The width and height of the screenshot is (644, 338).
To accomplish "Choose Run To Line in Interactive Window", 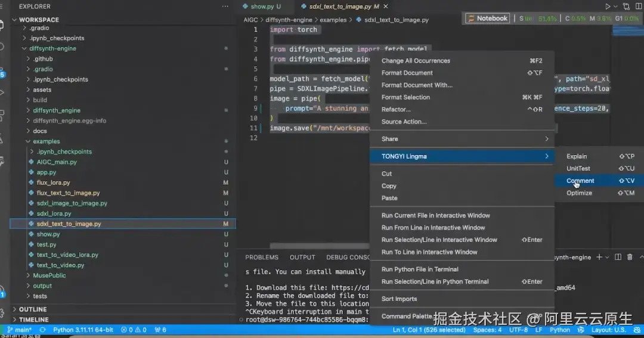I will coord(462,252).
